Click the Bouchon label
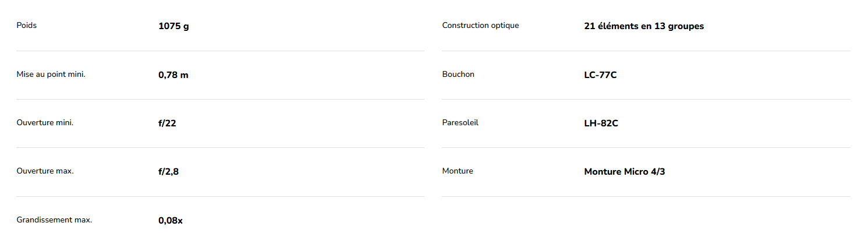The height and width of the screenshot is (237, 868). point(458,75)
